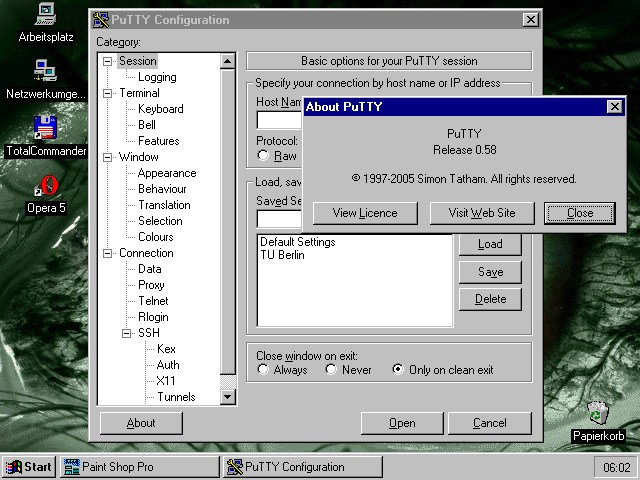Open the Bell settings category
This screenshot has width=640, height=480.
tap(147, 125)
